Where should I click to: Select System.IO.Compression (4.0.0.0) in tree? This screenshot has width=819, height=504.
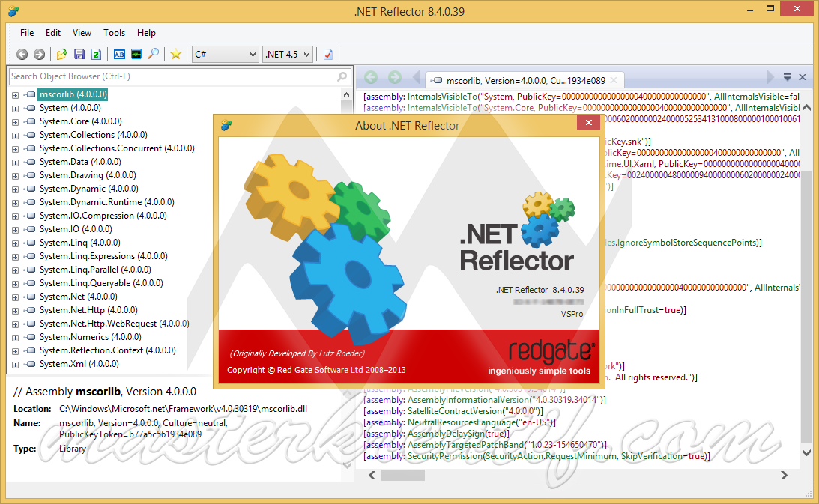coord(103,216)
